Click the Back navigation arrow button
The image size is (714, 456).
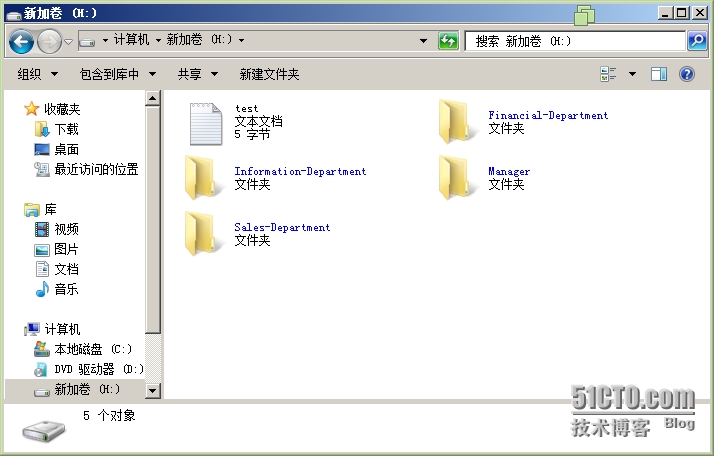click(22, 41)
